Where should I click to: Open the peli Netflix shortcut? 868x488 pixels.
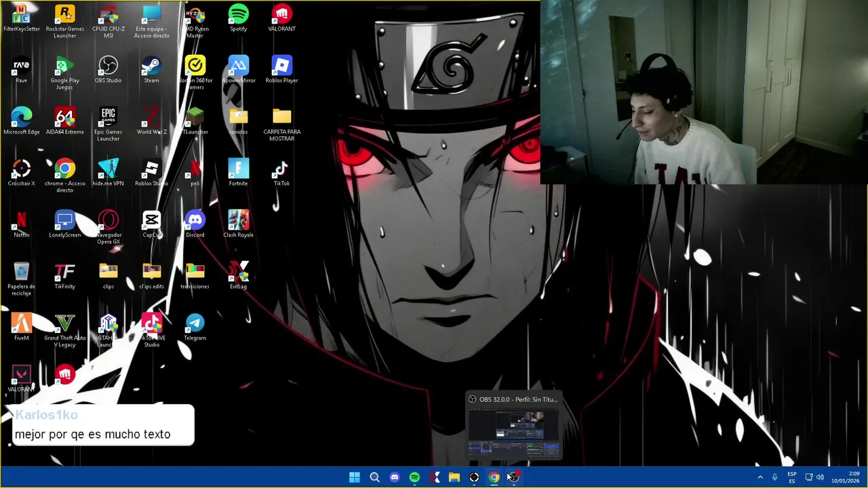(x=195, y=173)
